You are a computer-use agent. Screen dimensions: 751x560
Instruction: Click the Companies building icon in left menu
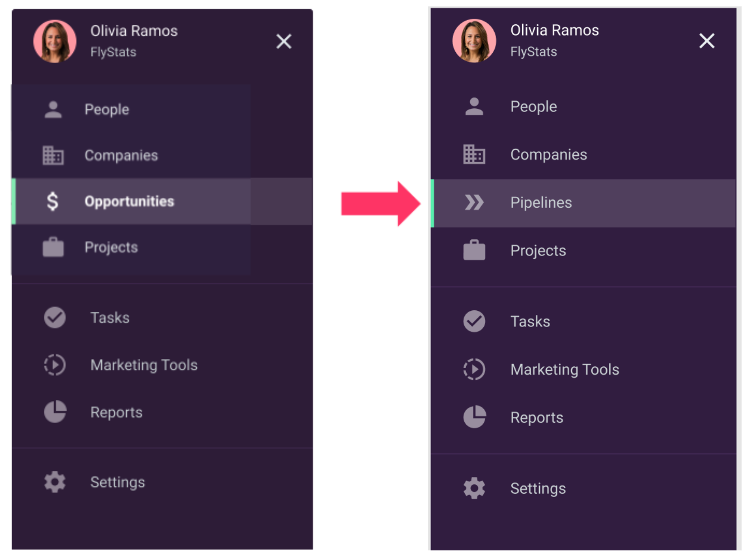point(53,155)
